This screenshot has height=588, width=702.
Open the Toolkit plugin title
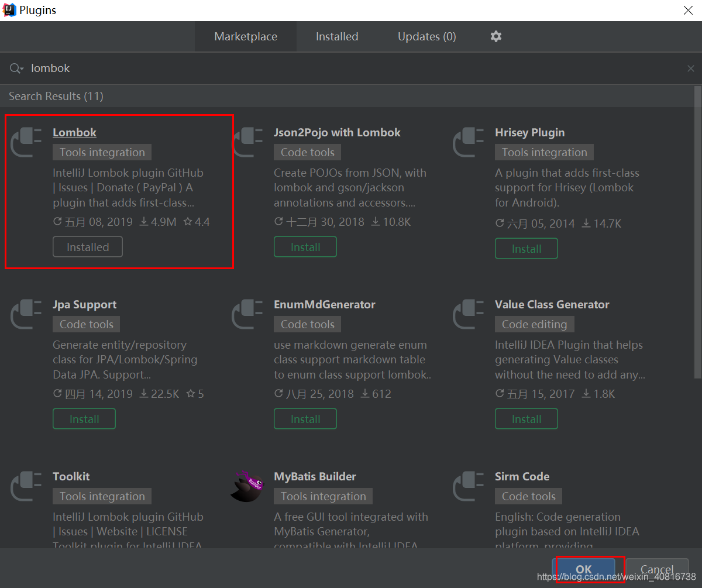coord(71,476)
